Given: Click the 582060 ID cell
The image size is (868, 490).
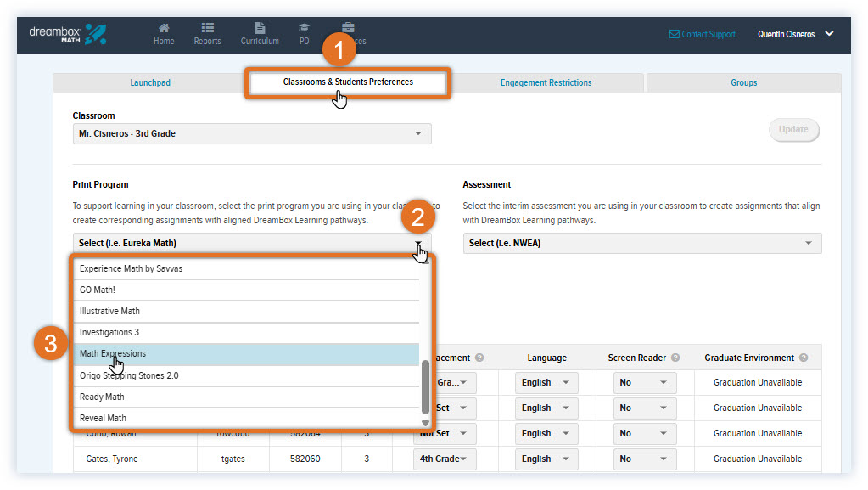Looking at the screenshot, I should 305,459.
